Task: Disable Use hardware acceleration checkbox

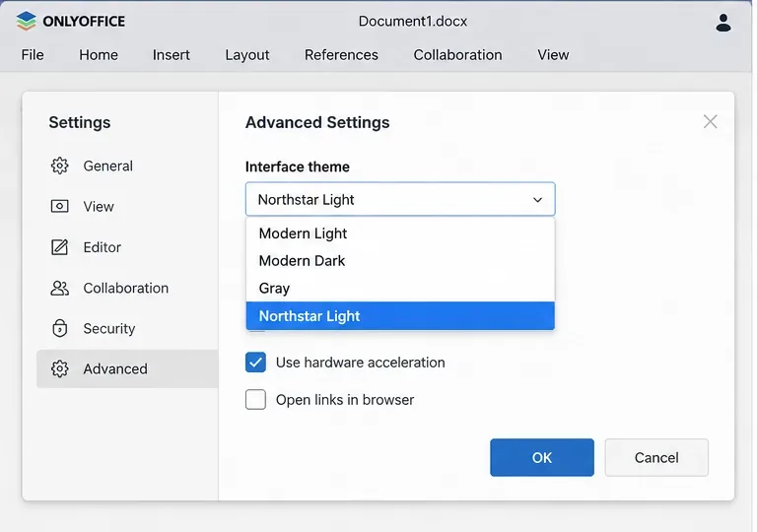Action: (255, 363)
